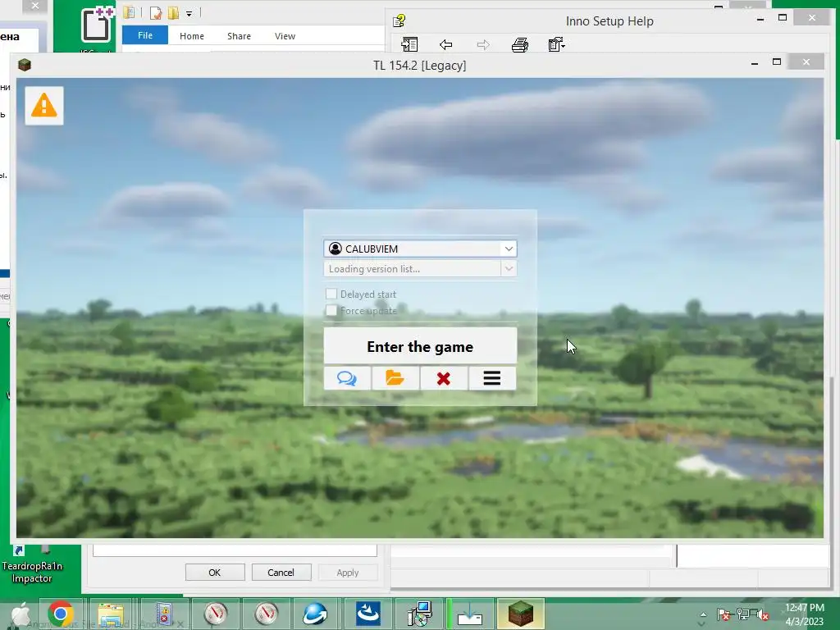This screenshot has width=840, height=630.
Task: Click Explorer window system folder icon
Action: tap(129, 12)
